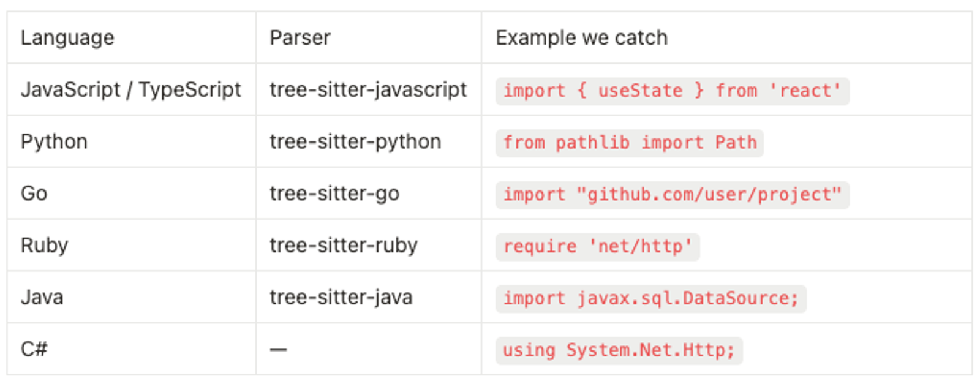This screenshot has width=980, height=384.
Task: Click the Language column header
Action: tap(67, 38)
